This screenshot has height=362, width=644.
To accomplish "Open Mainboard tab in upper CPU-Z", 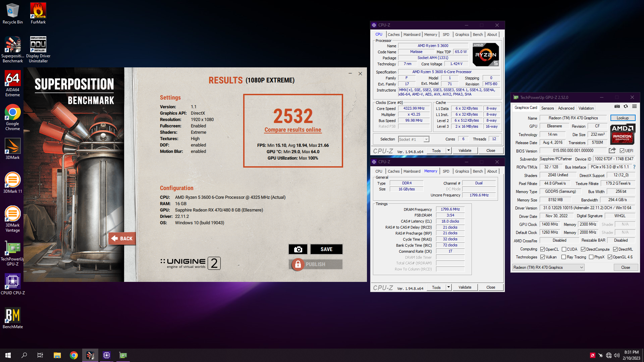I will [x=412, y=35].
